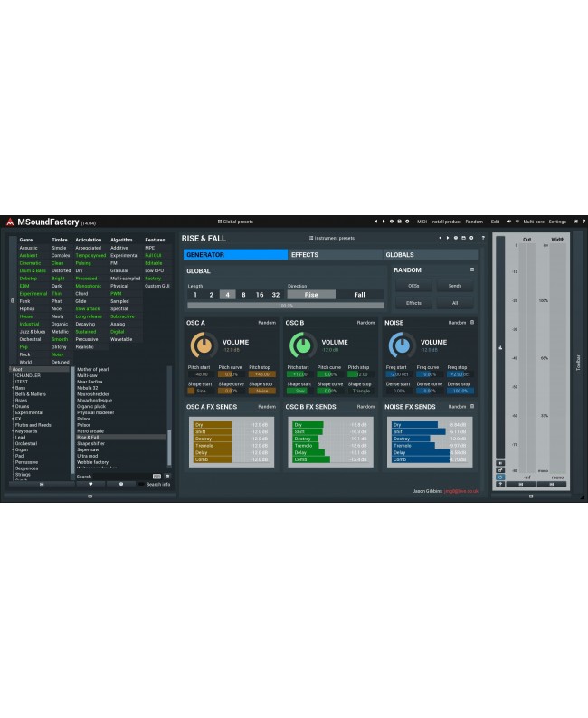The width and height of the screenshot is (588, 718).
Task: Open the Edit mode from top bar
Action: [495, 222]
